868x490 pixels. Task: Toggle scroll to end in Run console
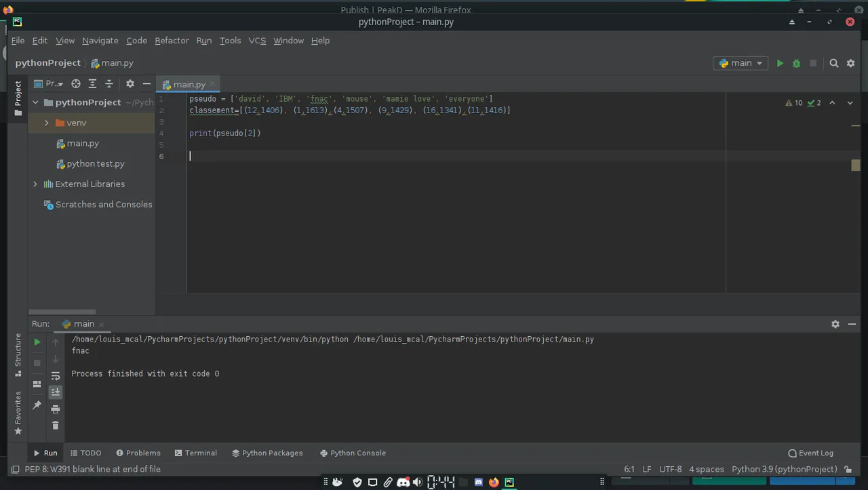point(56,392)
